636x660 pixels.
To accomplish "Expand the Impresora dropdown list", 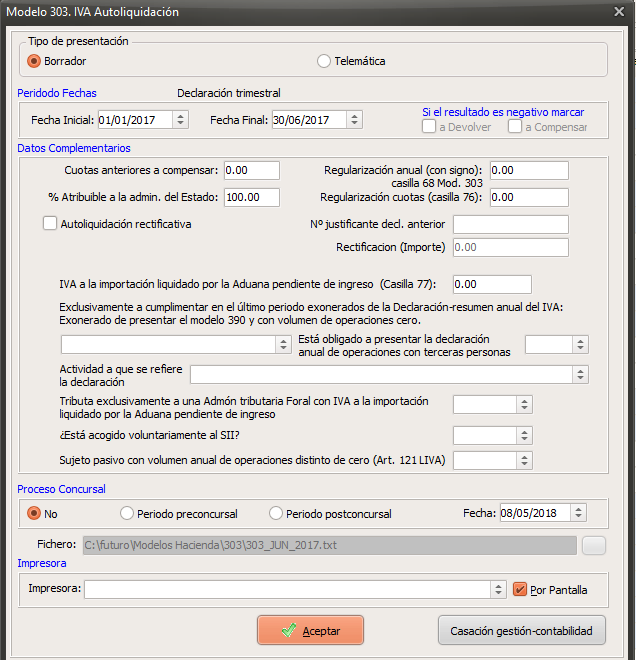I will tap(498, 589).
